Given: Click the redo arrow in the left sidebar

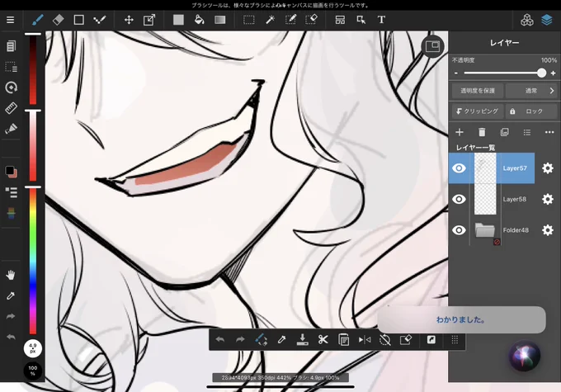Looking at the screenshot, I should pos(11,316).
